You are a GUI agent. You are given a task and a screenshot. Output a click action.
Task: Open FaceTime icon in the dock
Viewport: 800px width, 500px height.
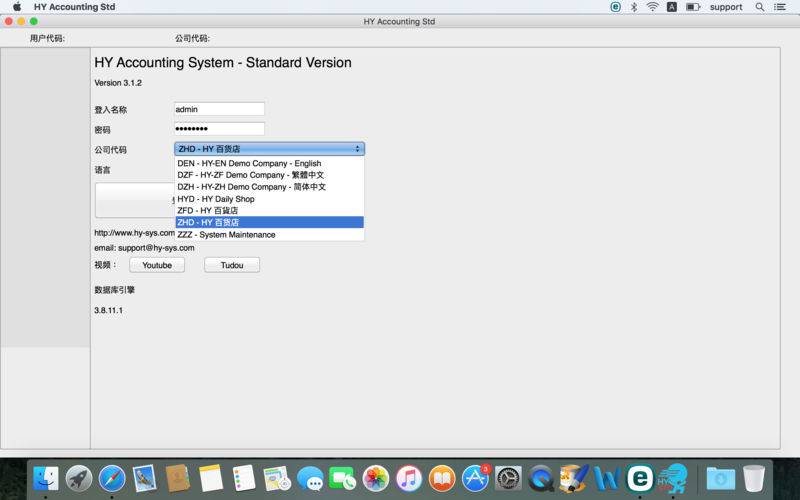point(343,479)
